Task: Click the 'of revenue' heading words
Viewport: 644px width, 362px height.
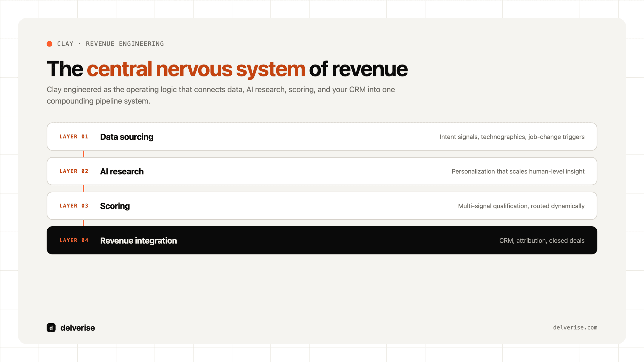Action: [x=358, y=69]
